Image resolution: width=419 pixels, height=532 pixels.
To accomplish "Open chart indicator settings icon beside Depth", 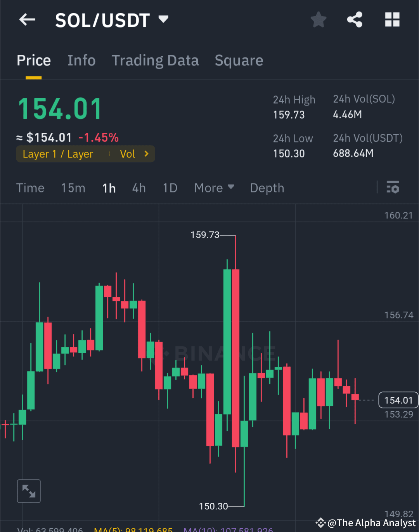I will pyautogui.click(x=393, y=188).
